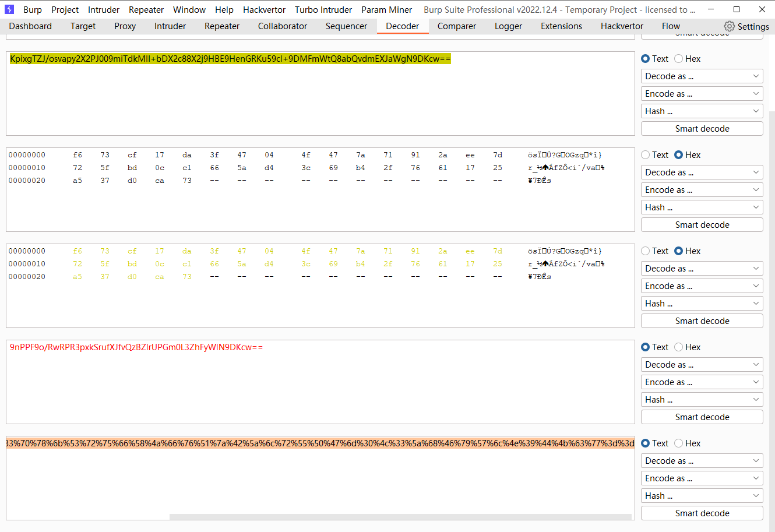Open Decode as dropdown for 9nPPF9o box
Viewport: 775px width, 532px height.
point(702,365)
